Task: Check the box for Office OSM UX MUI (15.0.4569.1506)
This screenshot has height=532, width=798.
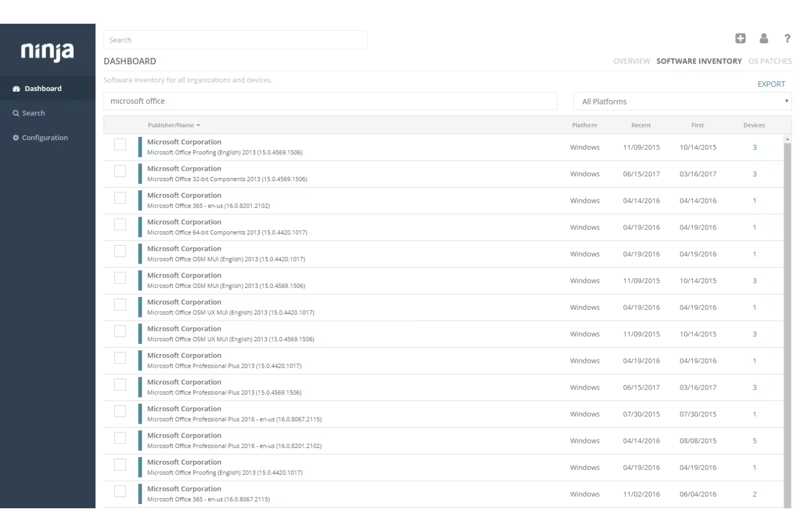Action: click(x=120, y=331)
